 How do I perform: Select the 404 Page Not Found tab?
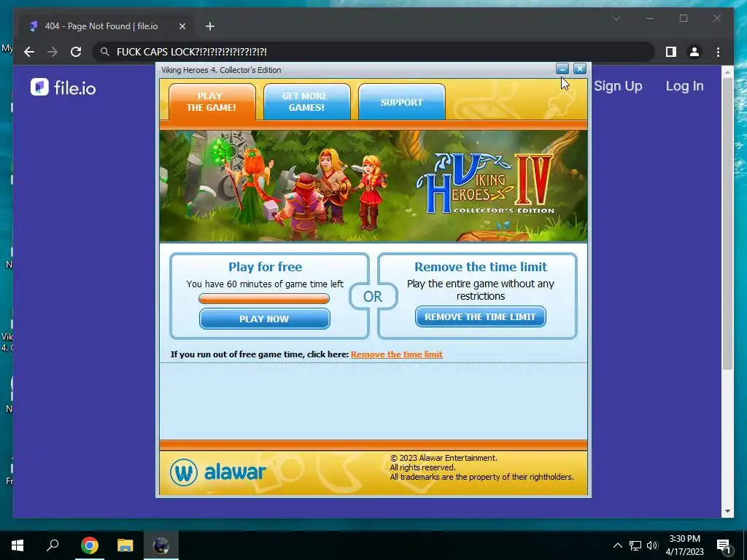107,26
